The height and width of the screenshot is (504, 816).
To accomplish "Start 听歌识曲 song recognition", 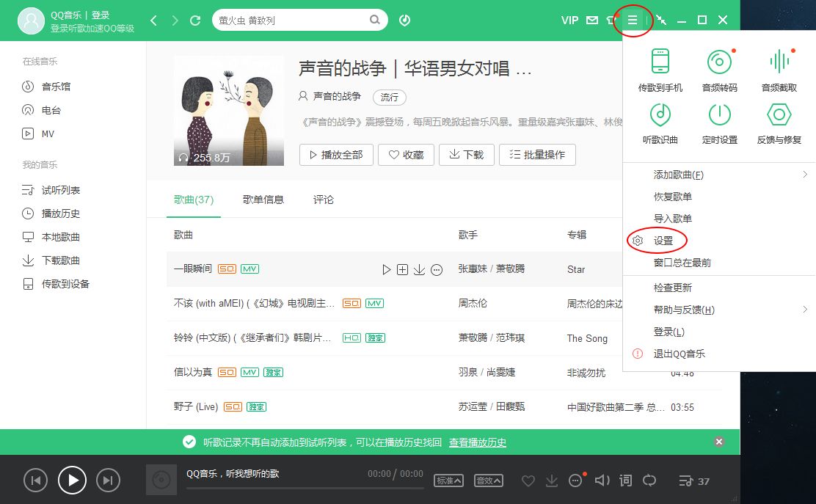I will 660,124.
